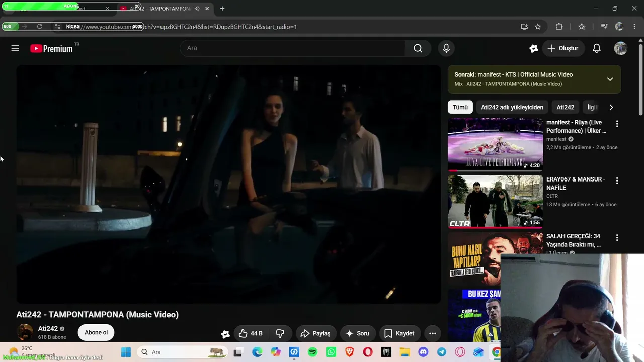Select the 'Ati242 adlı yükleyiciden' chip
The image size is (644, 362).
(512, 107)
